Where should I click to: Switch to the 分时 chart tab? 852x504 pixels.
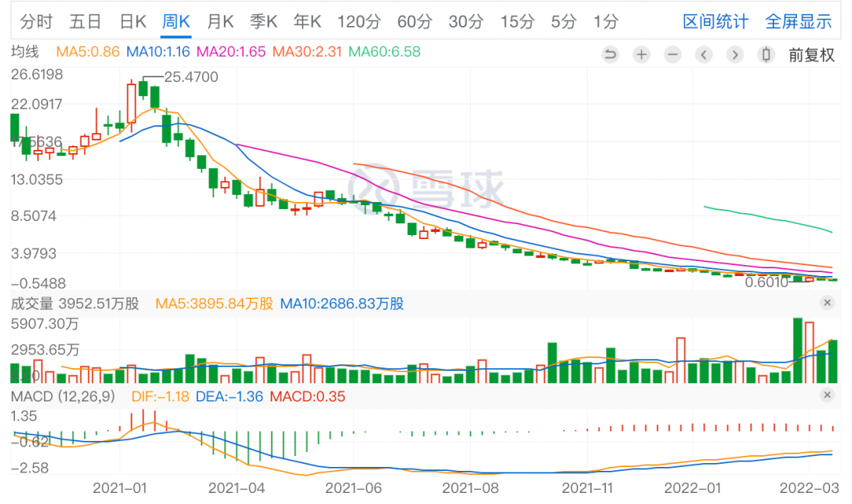click(x=36, y=22)
